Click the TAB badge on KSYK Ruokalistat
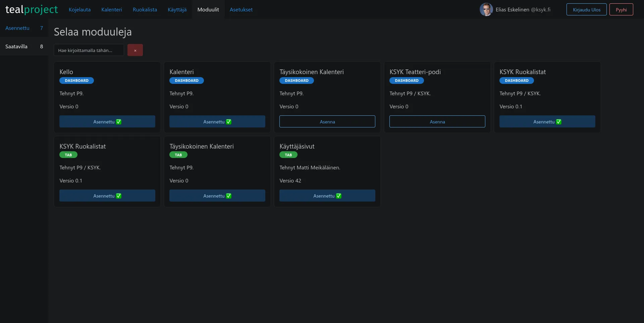Image resolution: width=644 pixels, height=323 pixels. click(x=68, y=155)
